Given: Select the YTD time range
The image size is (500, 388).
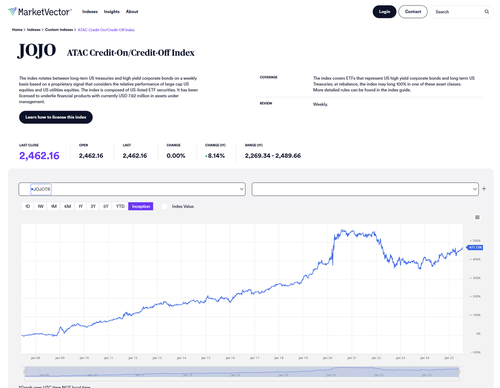Looking at the screenshot, I should (120, 206).
